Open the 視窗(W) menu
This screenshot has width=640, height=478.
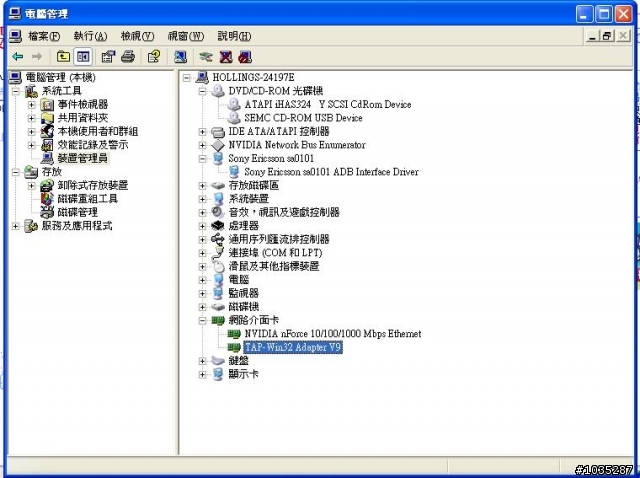pyautogui.click(x=186, y=36)
